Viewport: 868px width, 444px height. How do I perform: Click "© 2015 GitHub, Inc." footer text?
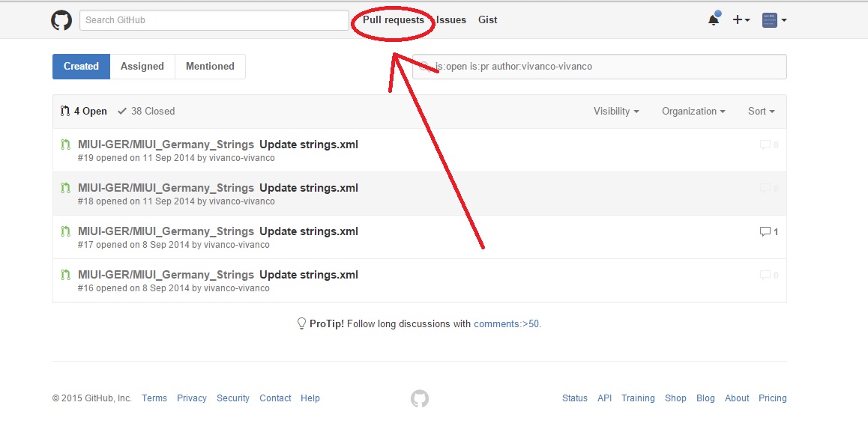92,398
